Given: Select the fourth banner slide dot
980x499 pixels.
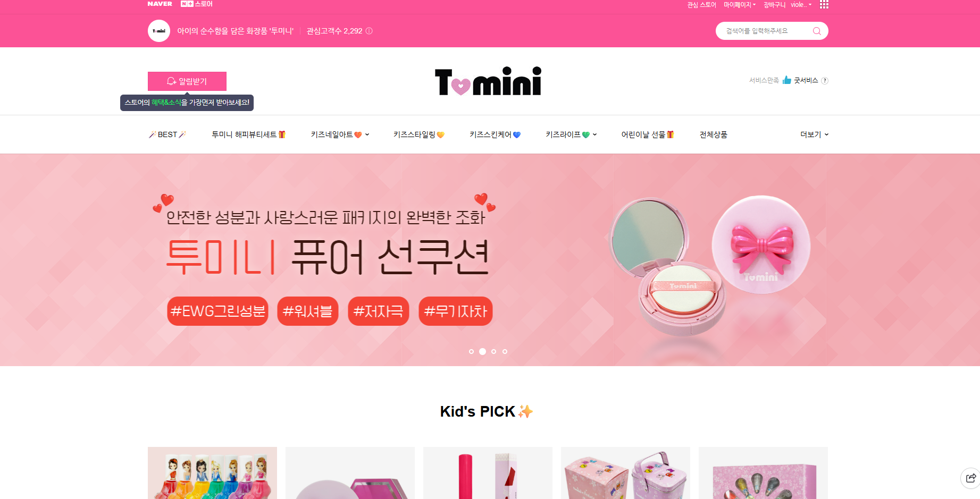Looking at the screenshot, I should point(505,351).
